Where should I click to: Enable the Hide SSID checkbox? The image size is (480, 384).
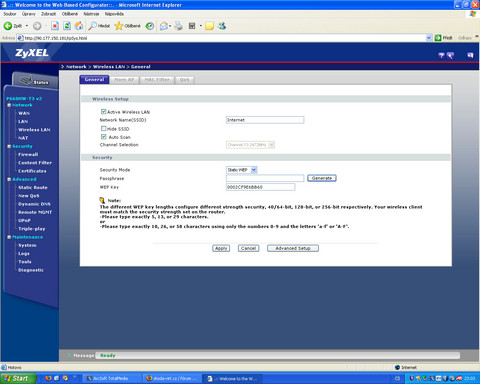point(104,128)
